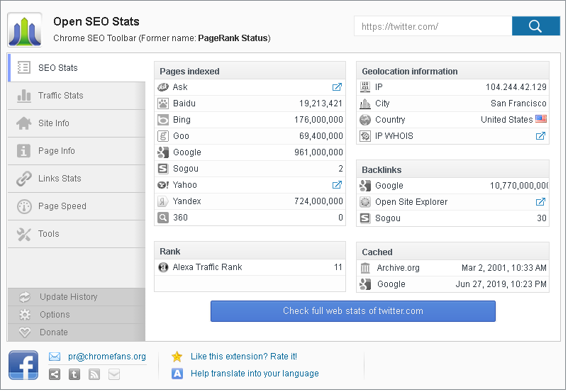568x392 pixels.
Task: Click the yellow star rate icon
Action: [177, 357]
